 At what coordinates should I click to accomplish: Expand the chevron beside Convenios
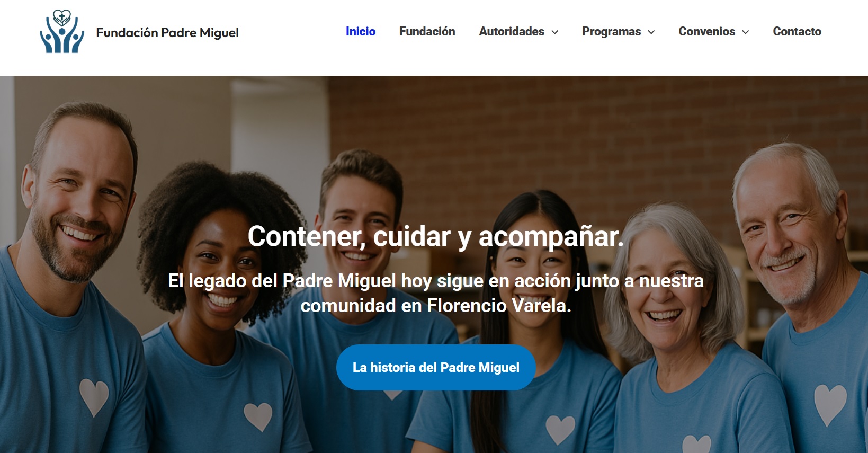[x=746, y=32]
